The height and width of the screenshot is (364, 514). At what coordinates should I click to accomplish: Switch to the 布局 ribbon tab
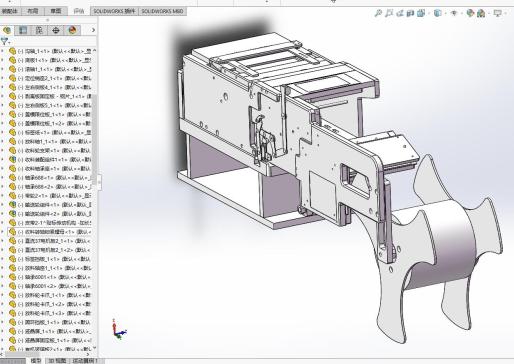pyautogui.click(x=33, y=11)
